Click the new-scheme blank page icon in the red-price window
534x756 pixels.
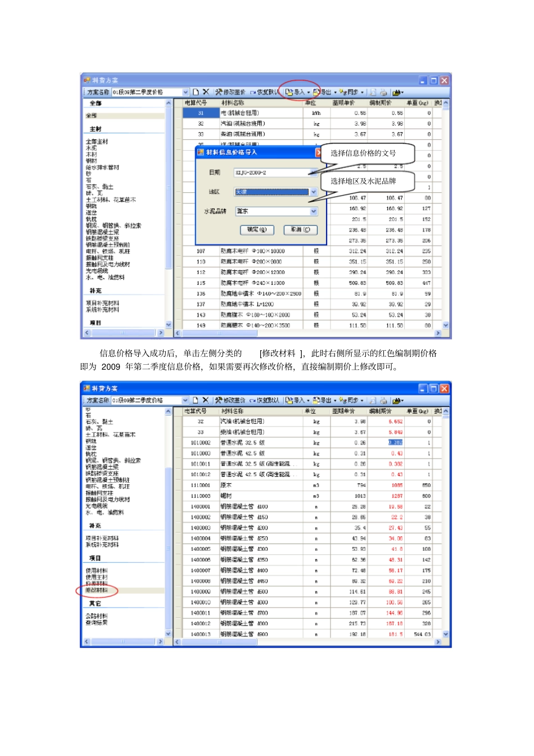point(196,400)
